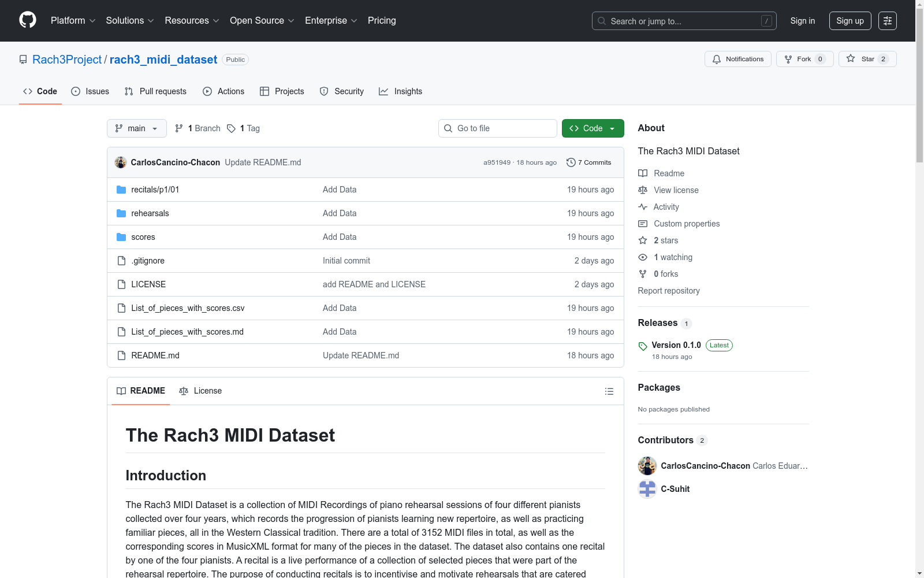Click CarlosCancino-Chacon avatar in Contributors

click(x=647, y=466)
